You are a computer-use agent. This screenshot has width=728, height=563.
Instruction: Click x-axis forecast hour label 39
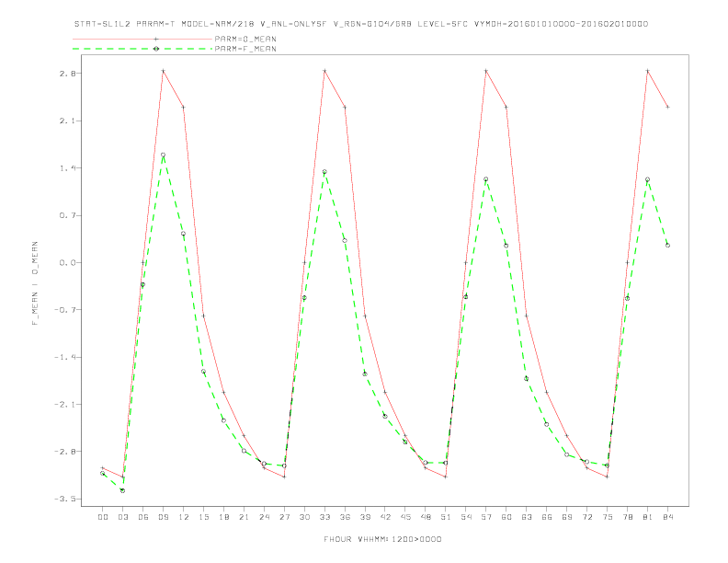tap(365, 517)
